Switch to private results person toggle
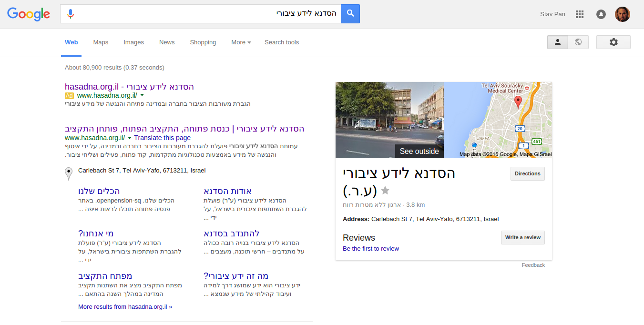The image size is (644, 325). click(558, 42)
